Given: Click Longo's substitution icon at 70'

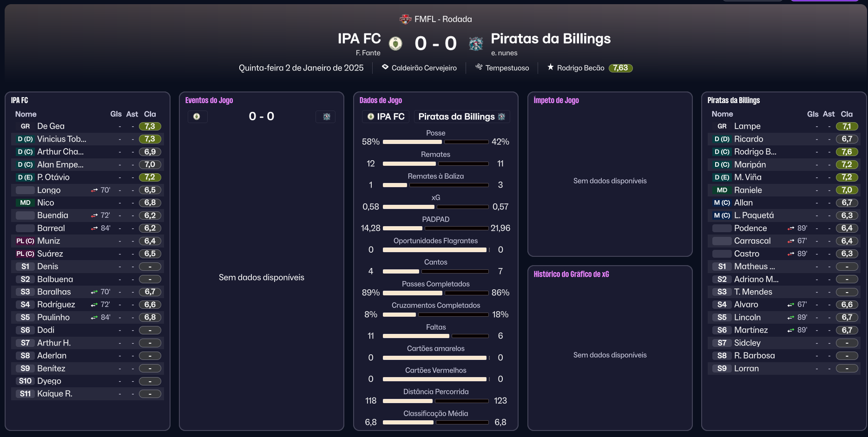Looking at the screenshot, I should point(94,190).
